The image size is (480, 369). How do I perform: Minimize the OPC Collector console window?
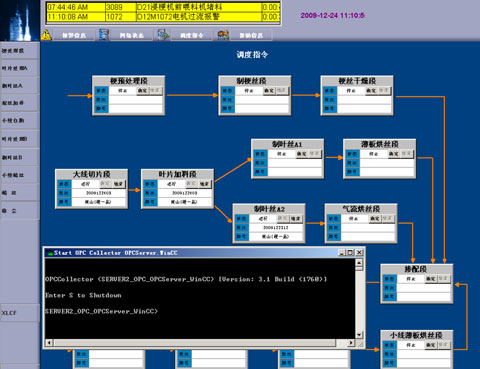click(x=341, y=253)
